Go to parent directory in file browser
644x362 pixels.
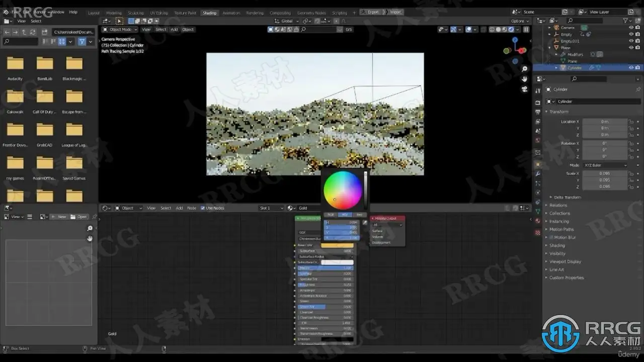coord(24,32)
